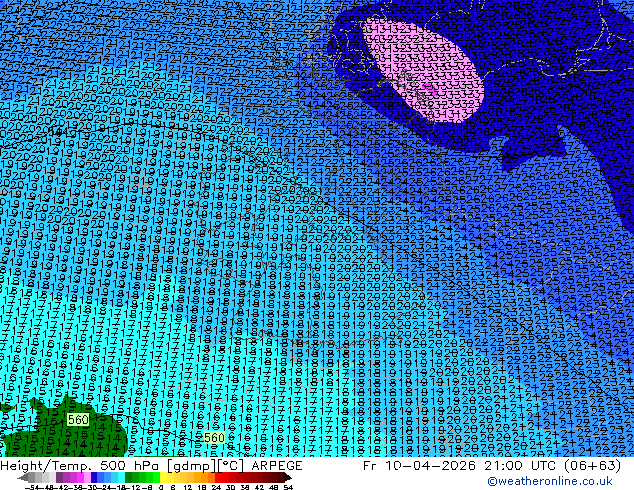Click the dark maroon right arrow end of the color scale
The width and height of the screenshot is (634, 490).
[x=288, y=478]
